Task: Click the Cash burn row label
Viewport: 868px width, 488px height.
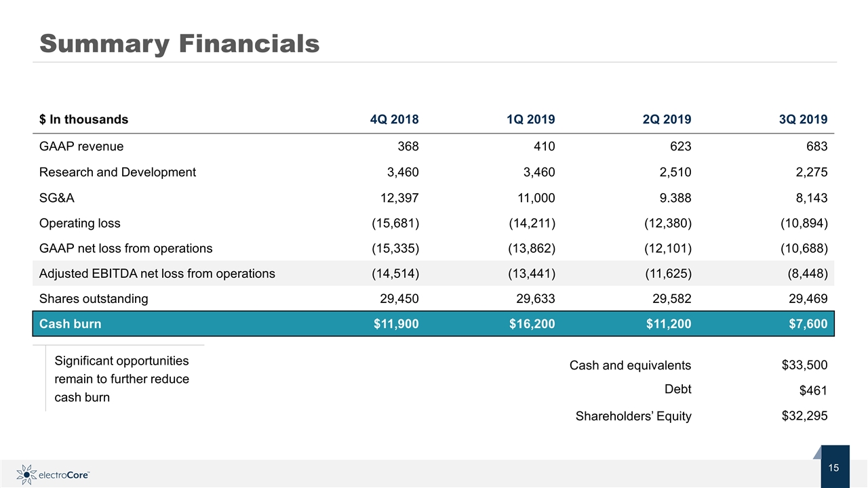Action: pyautogui.click(x=71, y=324)
